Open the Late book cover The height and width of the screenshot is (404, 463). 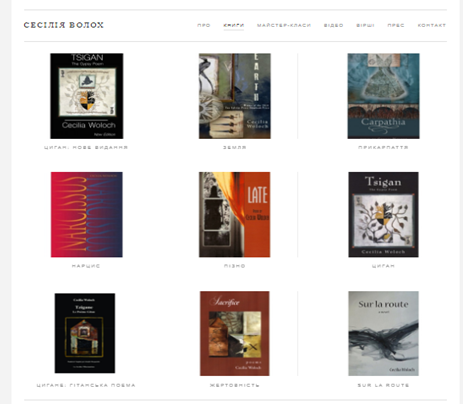[235, 215]
